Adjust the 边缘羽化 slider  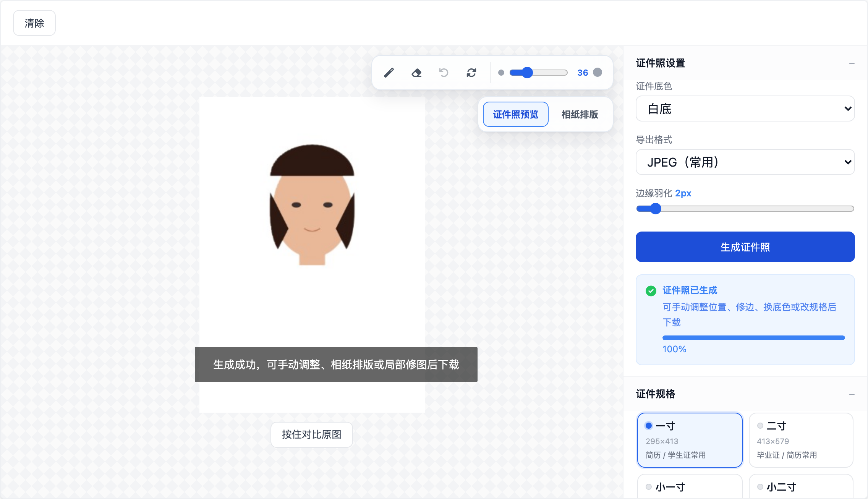(x=745, y=209)
